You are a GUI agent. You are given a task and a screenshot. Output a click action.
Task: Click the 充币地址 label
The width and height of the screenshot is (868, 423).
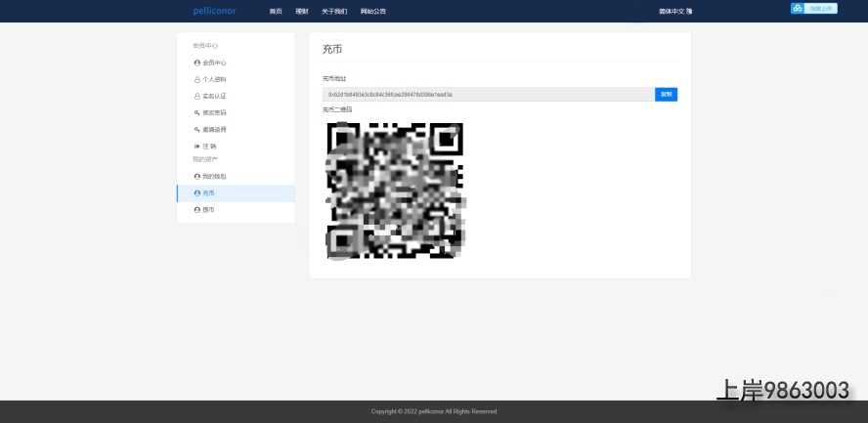point(334,79)
